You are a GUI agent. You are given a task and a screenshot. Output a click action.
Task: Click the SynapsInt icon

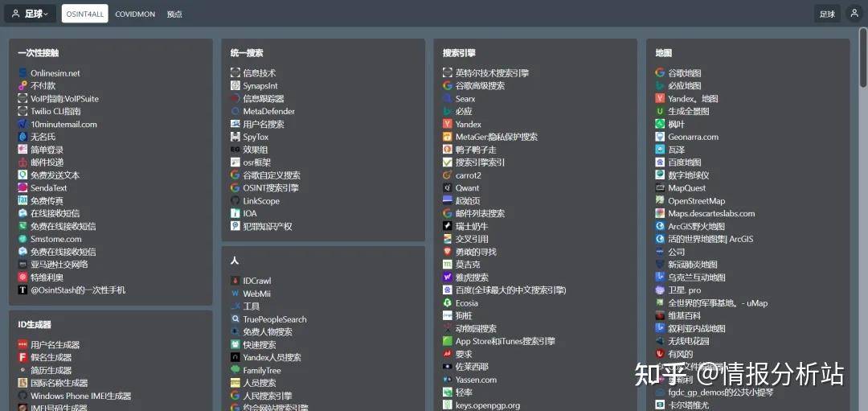pos(235,86)
